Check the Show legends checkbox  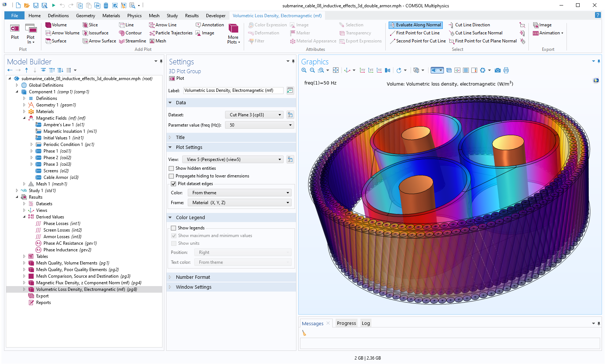click(x=173, y=228)
